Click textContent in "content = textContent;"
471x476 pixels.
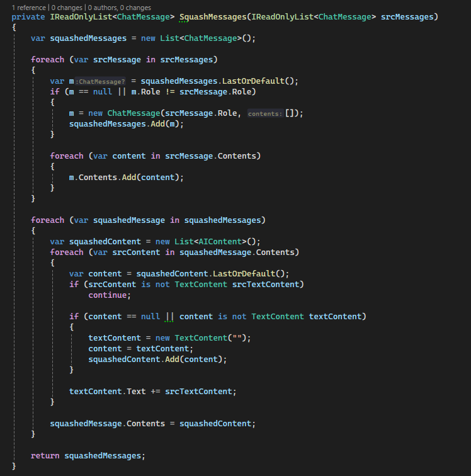(162, 349)
